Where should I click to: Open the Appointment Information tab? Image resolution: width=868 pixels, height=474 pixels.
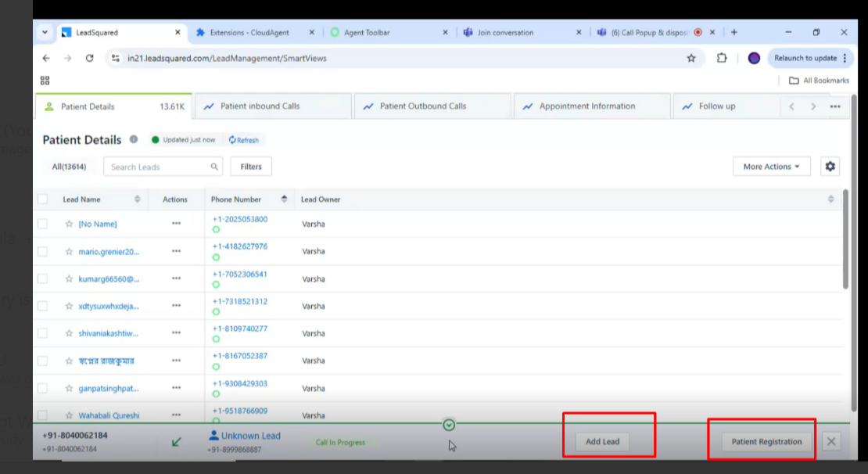[x=586, y=106]
